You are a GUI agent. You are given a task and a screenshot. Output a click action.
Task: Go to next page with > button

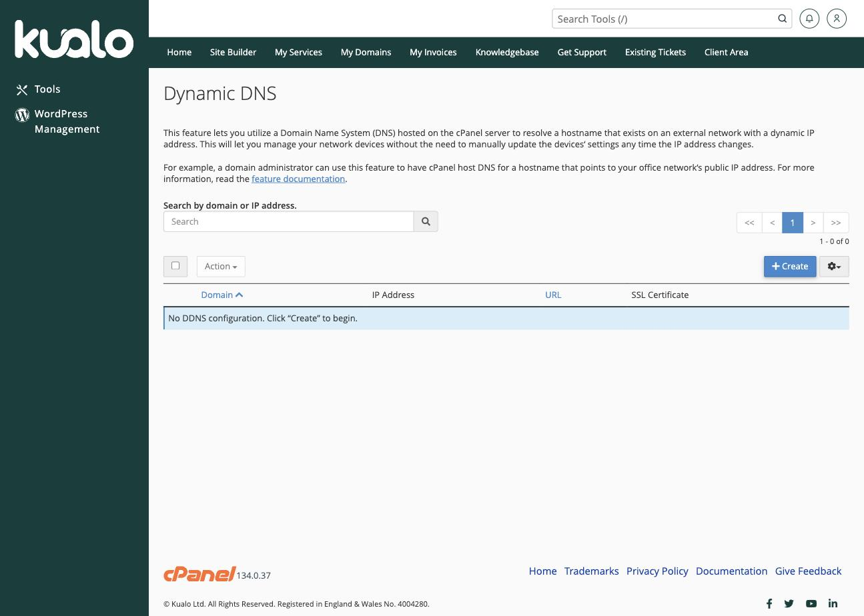coord(813,223)
